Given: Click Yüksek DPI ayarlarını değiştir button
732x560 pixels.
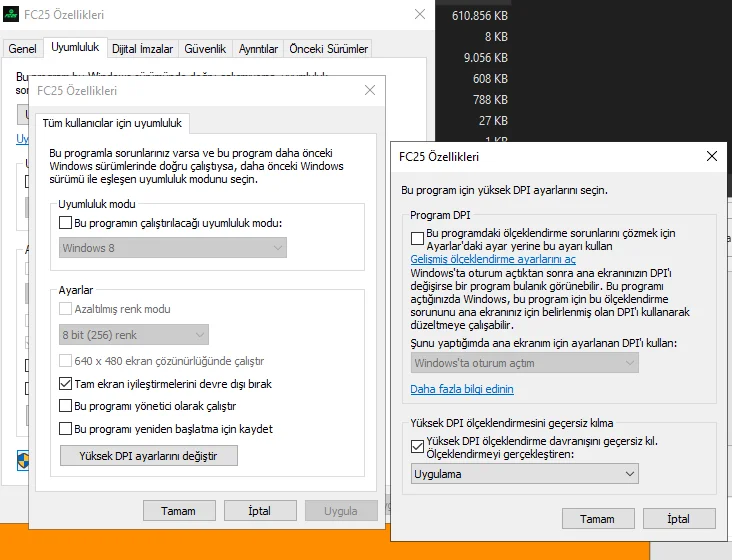Looking at the screenshot, I should tap(148, 455).
